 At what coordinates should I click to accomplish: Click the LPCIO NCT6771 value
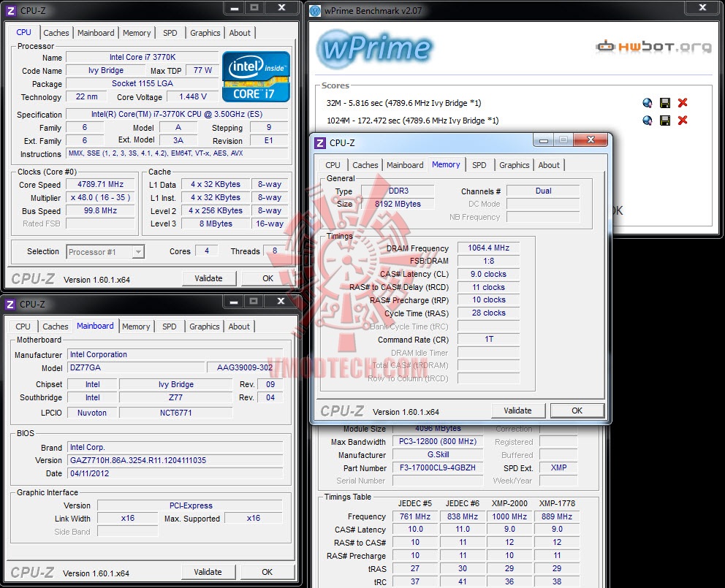175,413
